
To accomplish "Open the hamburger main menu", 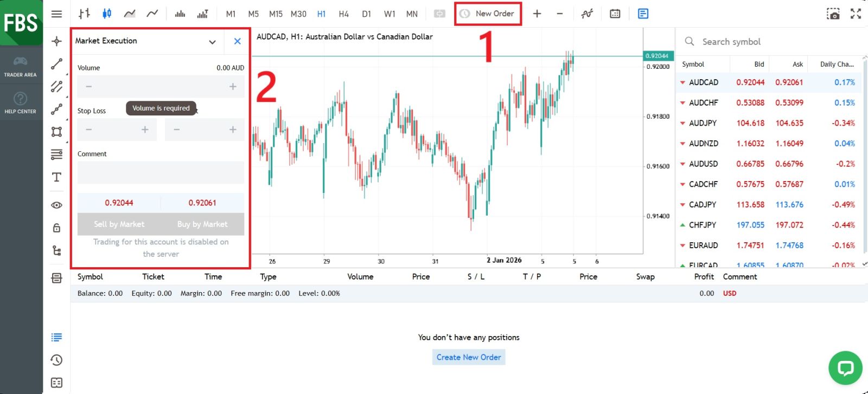I will [x=56, y=14].
